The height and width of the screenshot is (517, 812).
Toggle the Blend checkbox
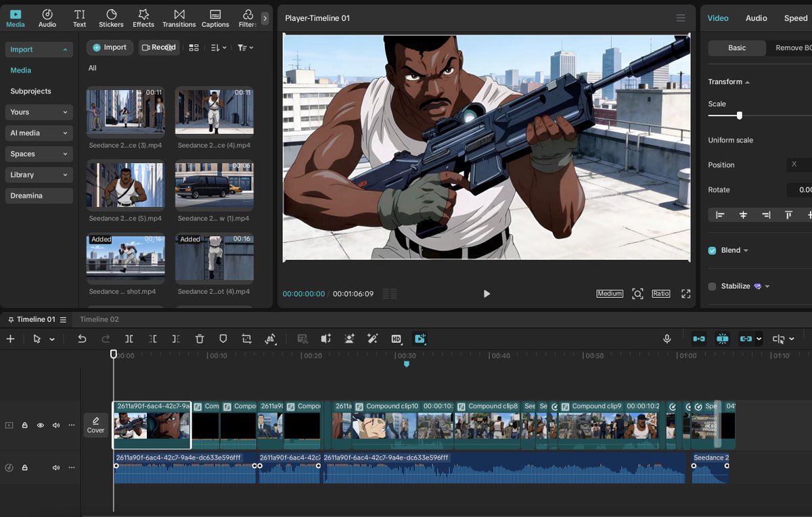(x=712, y=250)
